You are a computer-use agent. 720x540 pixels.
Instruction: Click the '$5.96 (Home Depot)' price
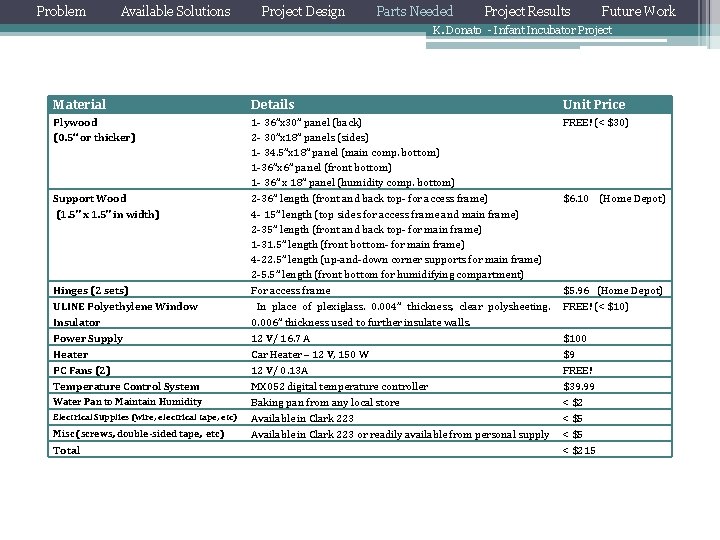pos(613,291)
